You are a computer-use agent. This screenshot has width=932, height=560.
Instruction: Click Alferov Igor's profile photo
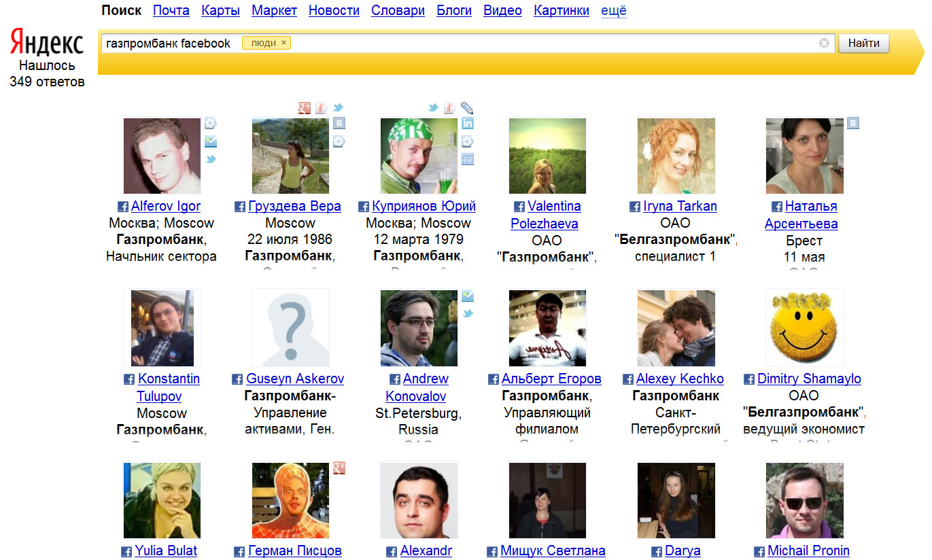162,156
